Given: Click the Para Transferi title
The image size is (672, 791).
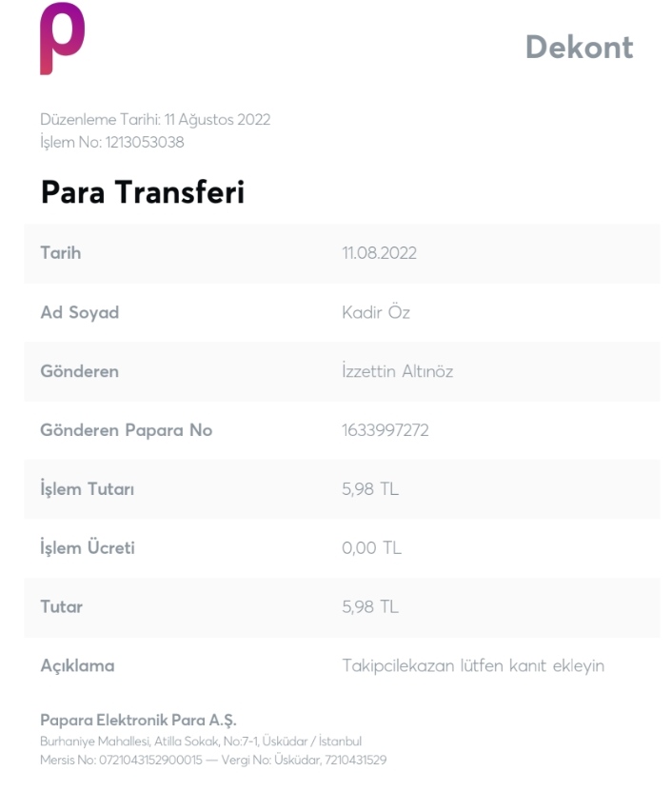Looking at the screenshot, I should coord(143,192).
